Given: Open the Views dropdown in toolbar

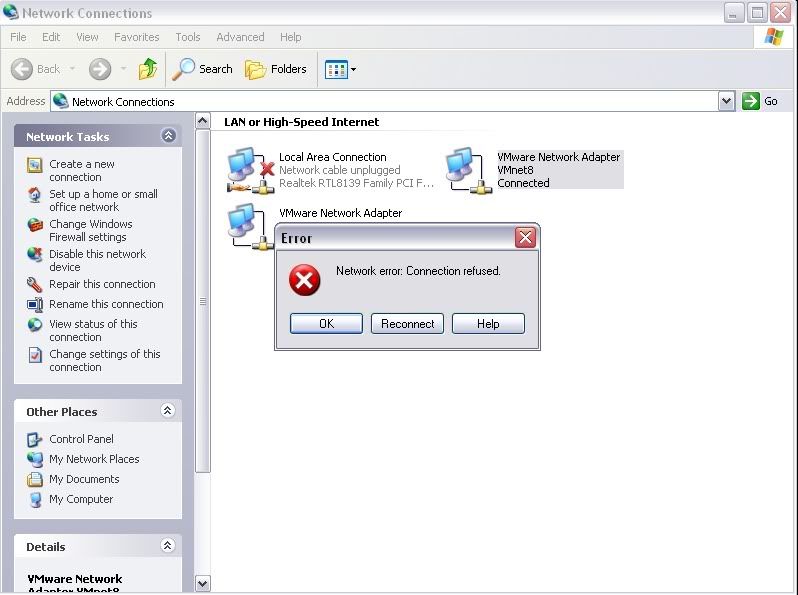Looking at the screenshot, I should [341, 69].
